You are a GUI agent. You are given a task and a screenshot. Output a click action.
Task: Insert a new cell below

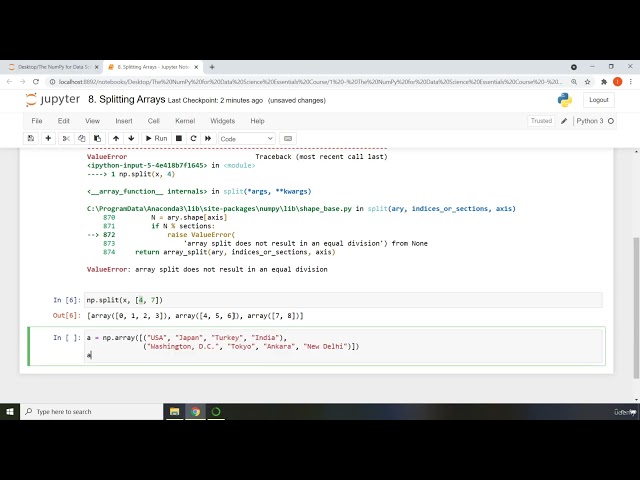[x=48, y=138]
